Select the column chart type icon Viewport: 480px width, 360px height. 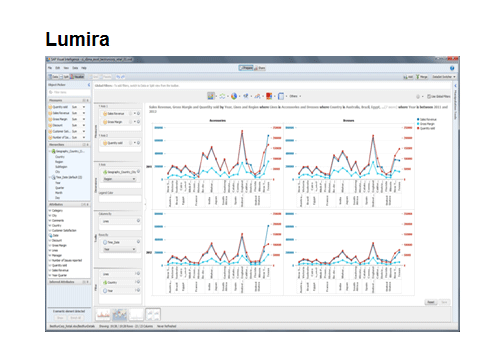[211, 96]
